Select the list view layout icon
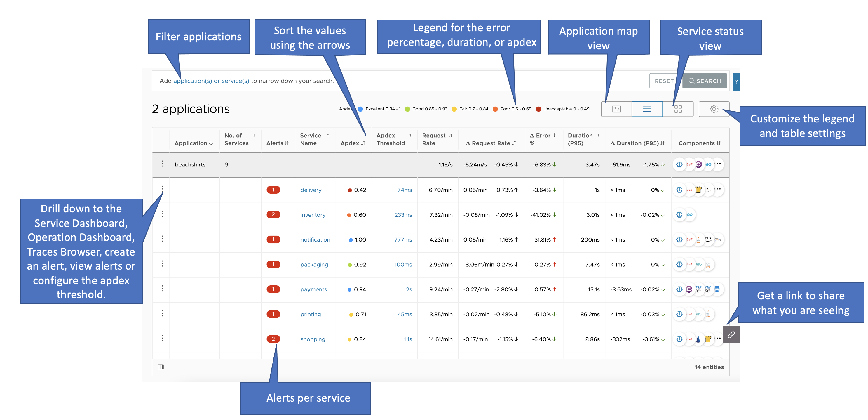 pyautogui.click(x=646, y=109)
